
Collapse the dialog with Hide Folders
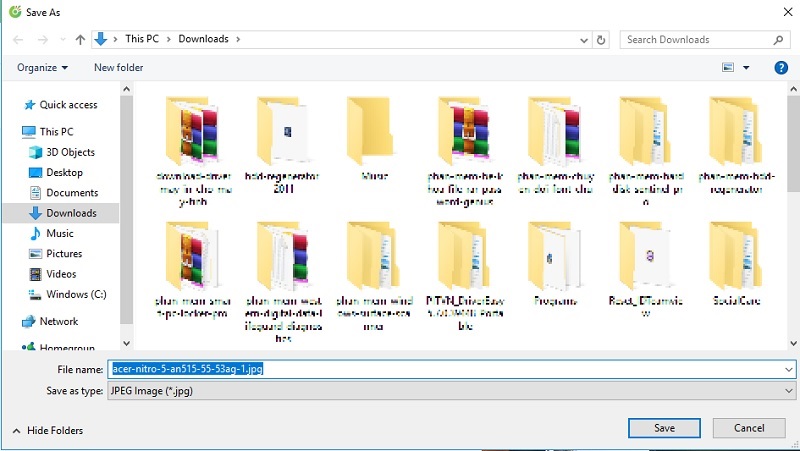47,430
